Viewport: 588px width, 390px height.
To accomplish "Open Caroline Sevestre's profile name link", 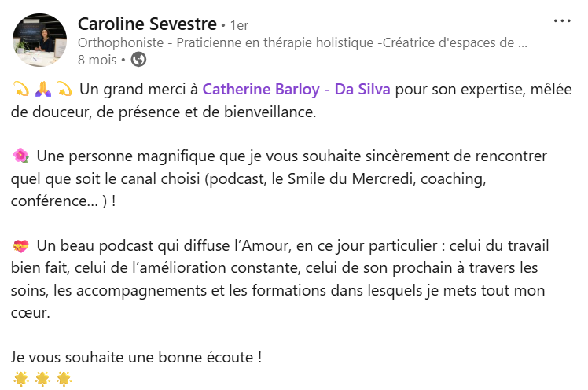I will (148, 24).
